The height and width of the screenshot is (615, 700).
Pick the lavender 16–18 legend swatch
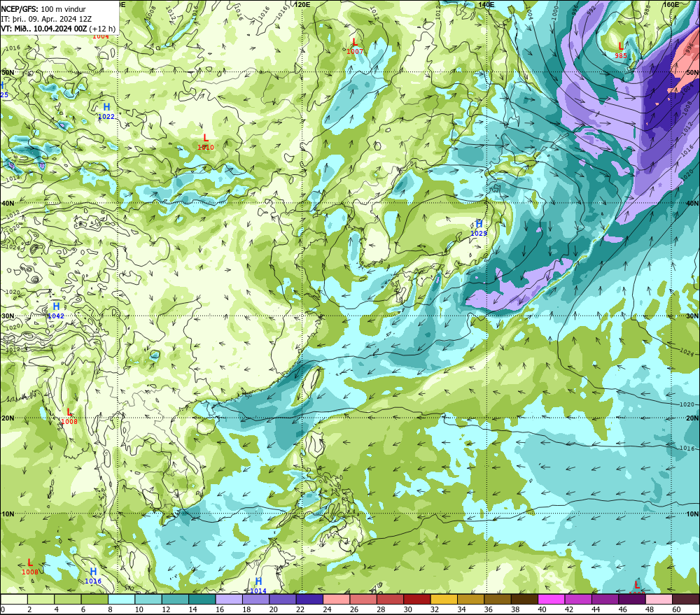pos(229,599)
